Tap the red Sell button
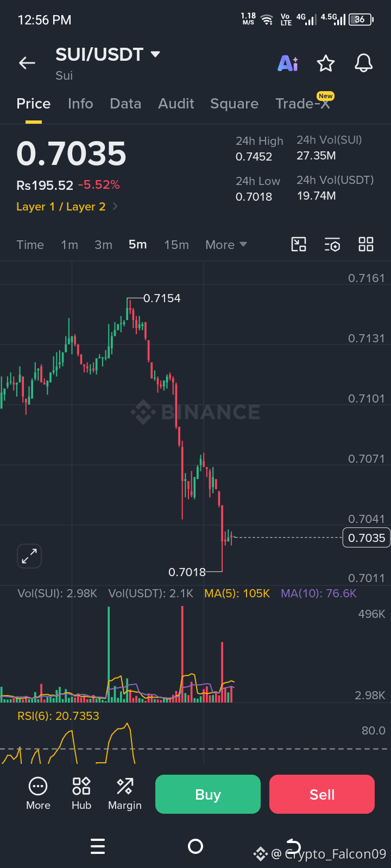Viewport: 391px width, 868px height. click(322, 794)
